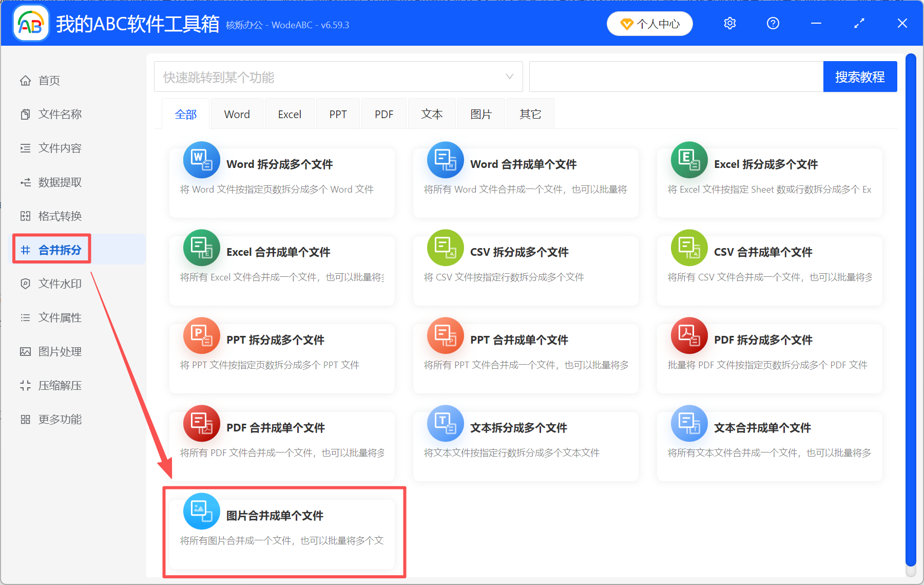Open the CSV 拆分成多个文件 tool icon
This screenshot has width=924, height=585.
445,248
